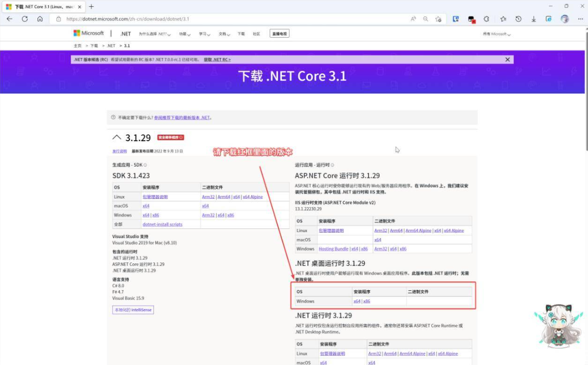Click info icon next to 生成应用 - SDK
The width and height of the screenshot is (588, 365).
tap(145, 165)
